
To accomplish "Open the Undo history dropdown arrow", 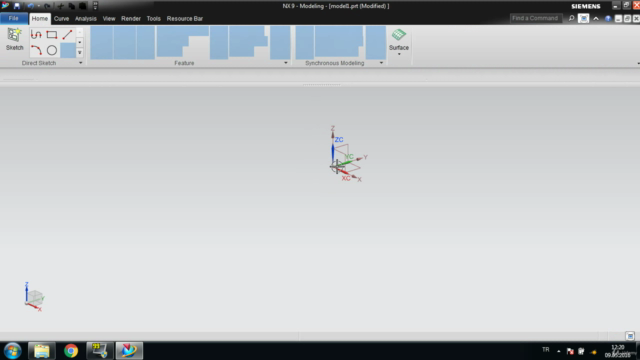I will pyautogui.click(x=39, y=6).
